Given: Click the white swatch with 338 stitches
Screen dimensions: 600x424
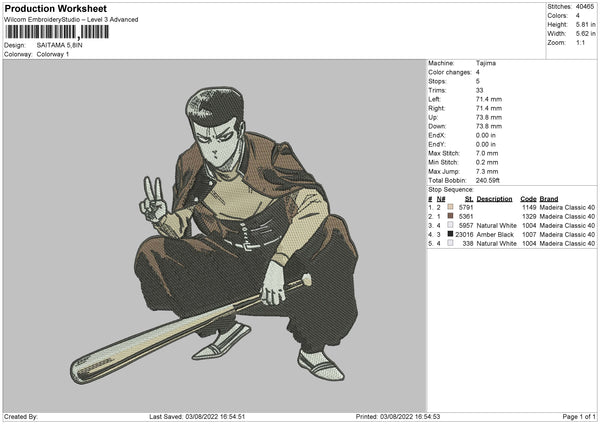Looking at the screenshot, I should (x=450, y=243).
